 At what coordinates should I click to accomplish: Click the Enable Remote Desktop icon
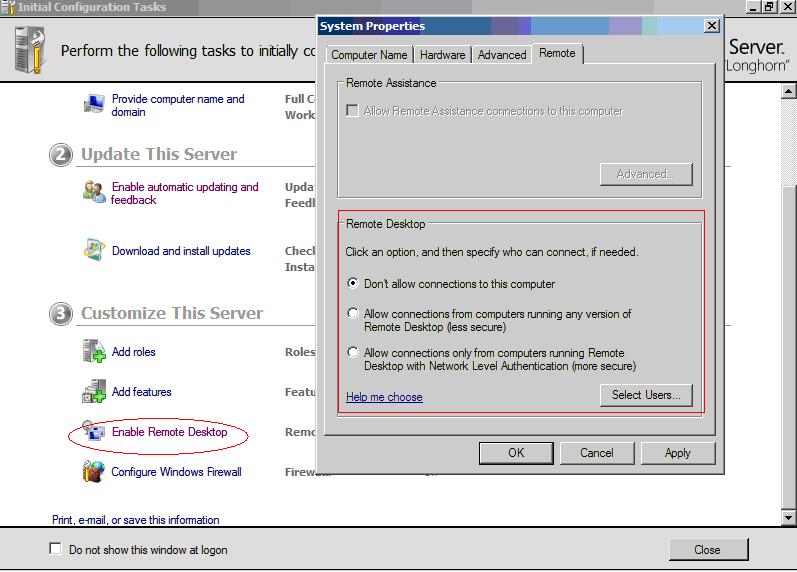94,432
